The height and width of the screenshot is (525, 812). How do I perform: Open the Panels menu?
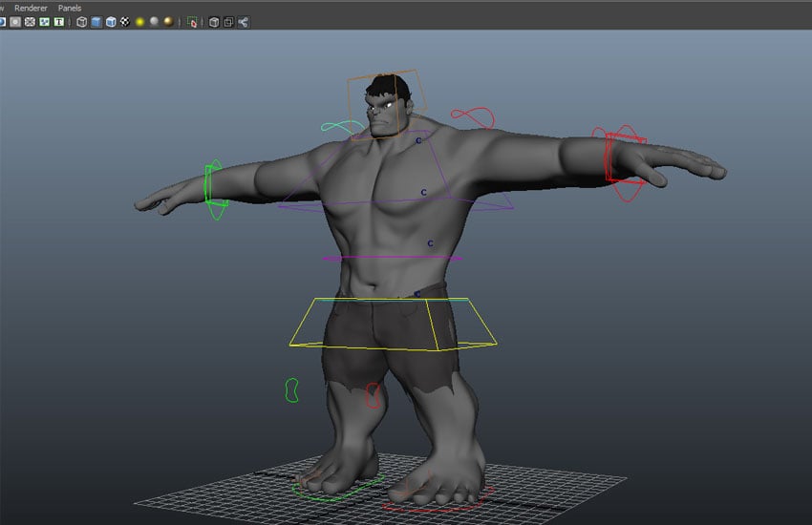tap(70, 8)
